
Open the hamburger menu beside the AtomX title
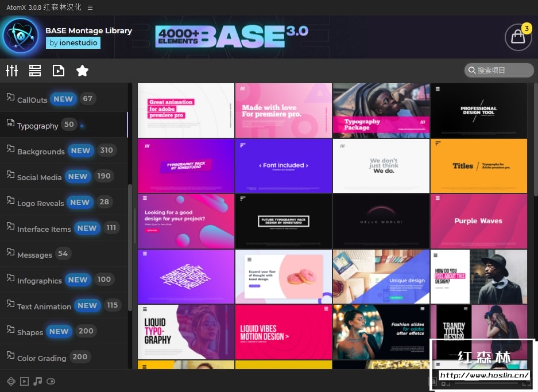click(x=90, y=7)
